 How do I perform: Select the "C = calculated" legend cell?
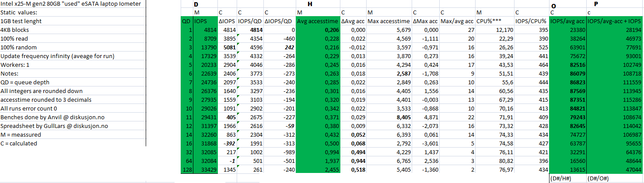tap(19, 143)
